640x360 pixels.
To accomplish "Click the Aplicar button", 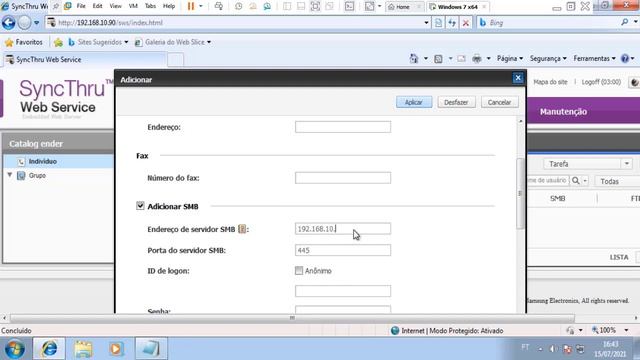I will [413, 102].
